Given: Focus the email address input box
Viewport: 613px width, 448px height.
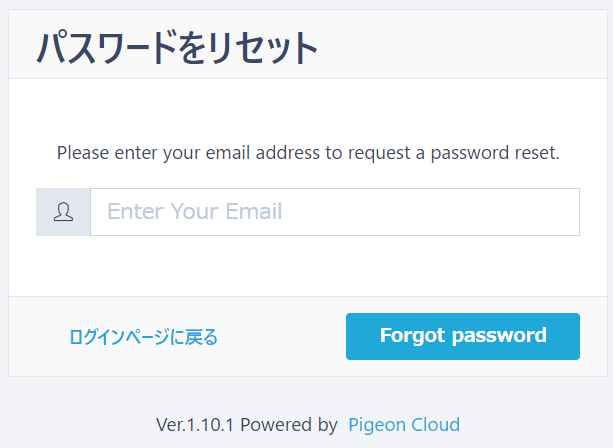Looking at the screenshot, I should [334, 212].
